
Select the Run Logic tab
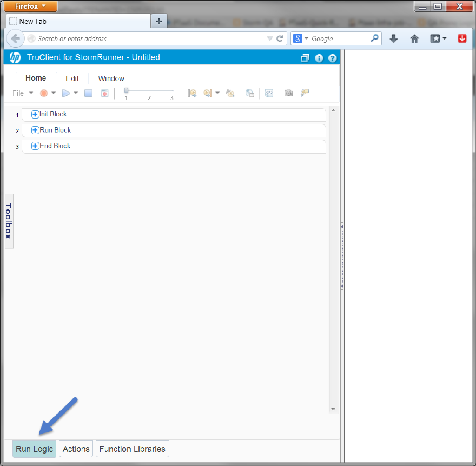[x=34, y=449]
